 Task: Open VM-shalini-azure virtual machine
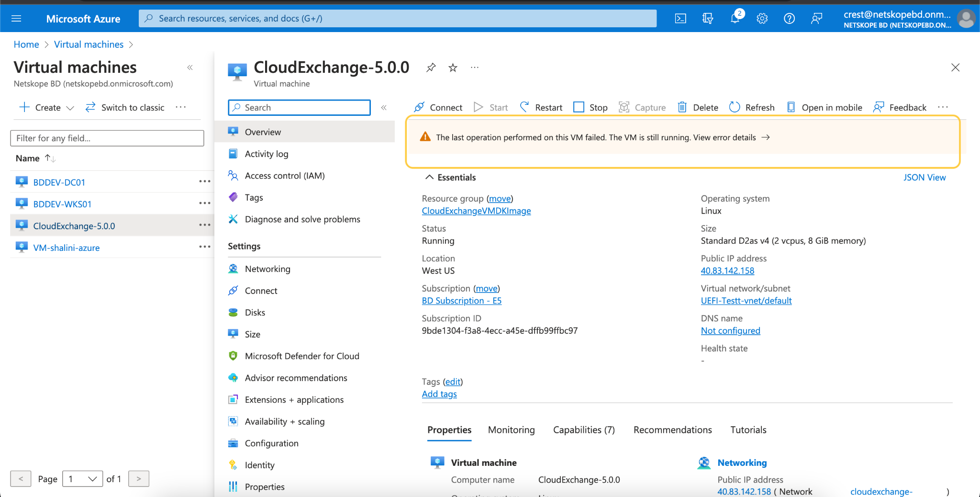pos(67,248)
